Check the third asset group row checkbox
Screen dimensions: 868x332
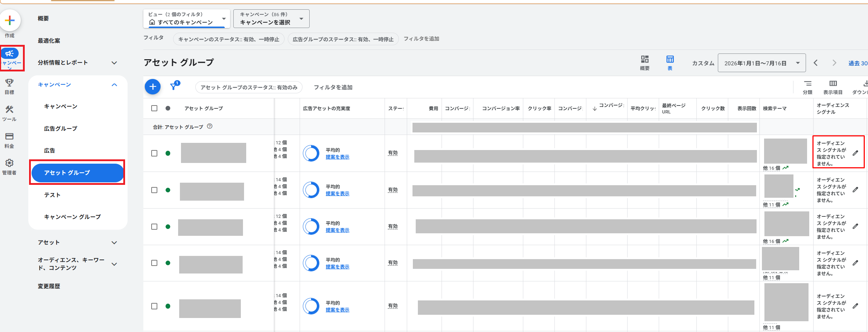point(154,226)
